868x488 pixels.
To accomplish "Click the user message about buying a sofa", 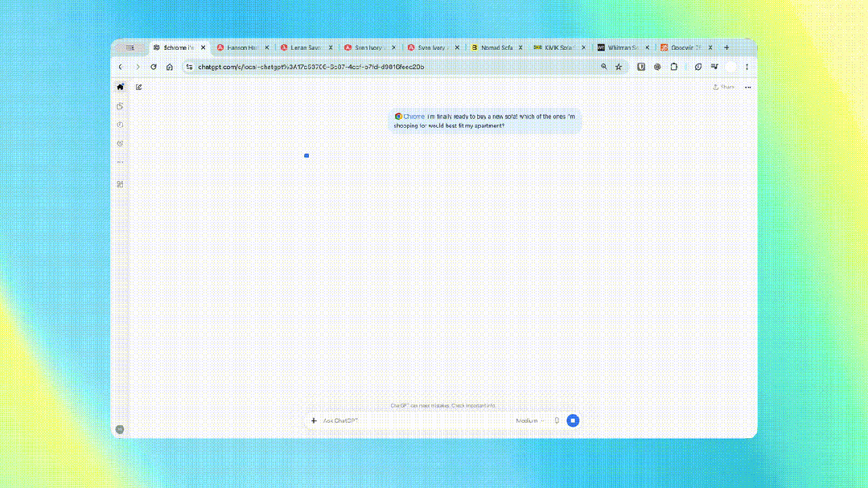I will click(484, 121).
